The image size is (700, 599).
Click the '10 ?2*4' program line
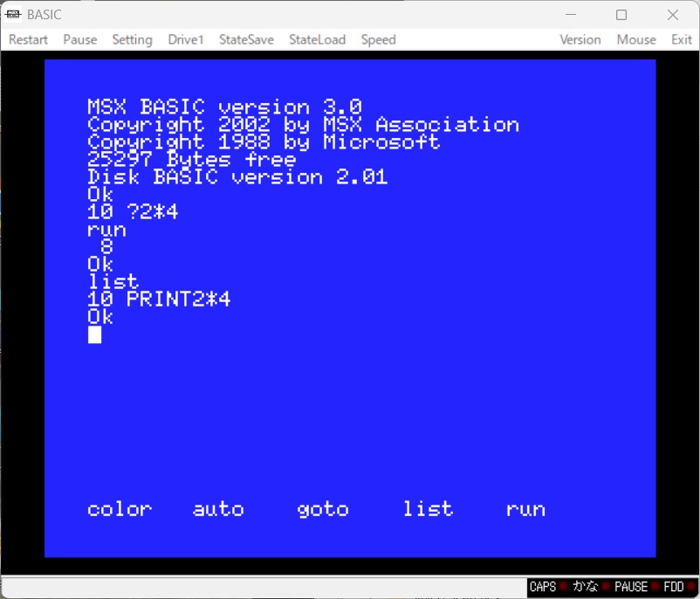(133, 211)
